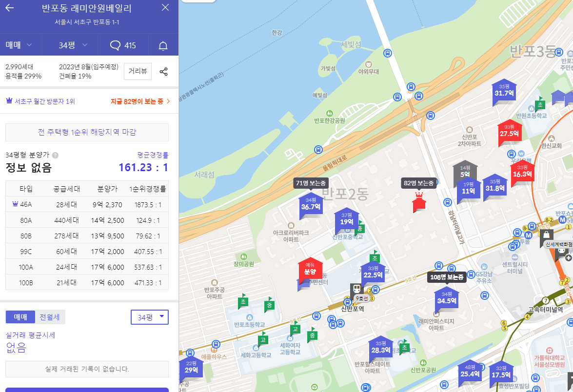
Task: Click the 분양가 help question mark icon
Action: (55, 155)
